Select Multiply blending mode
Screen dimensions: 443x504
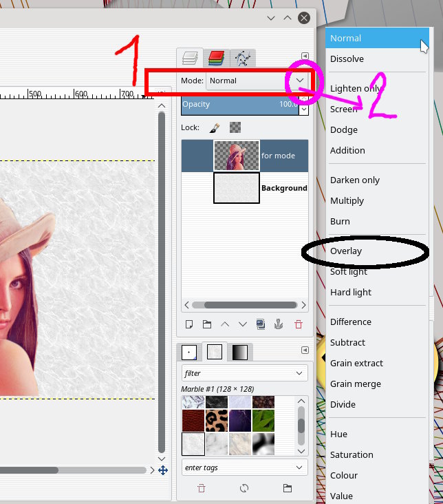coord(347,201)
